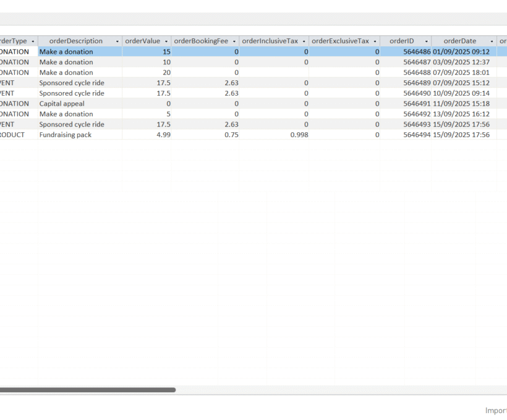Screen dimensions: 507x420
Task: Open the orderID column dropdown arrow
Action: [427, 41]
